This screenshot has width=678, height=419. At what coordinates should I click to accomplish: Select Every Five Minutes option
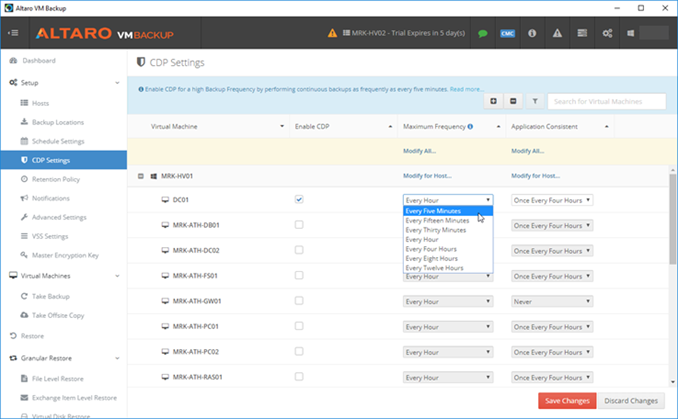click(x=448, y=211)
